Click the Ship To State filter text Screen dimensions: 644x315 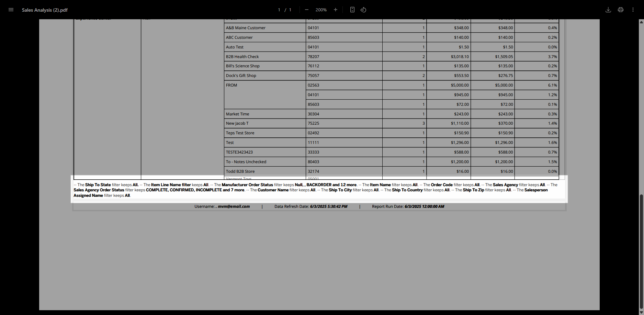pyautogui.click(x=98, y=185)
